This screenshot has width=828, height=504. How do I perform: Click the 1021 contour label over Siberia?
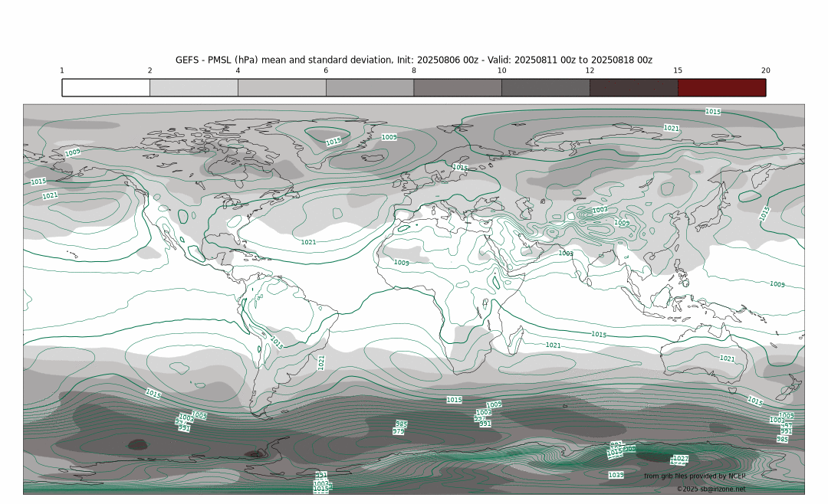tap(671, 128)
